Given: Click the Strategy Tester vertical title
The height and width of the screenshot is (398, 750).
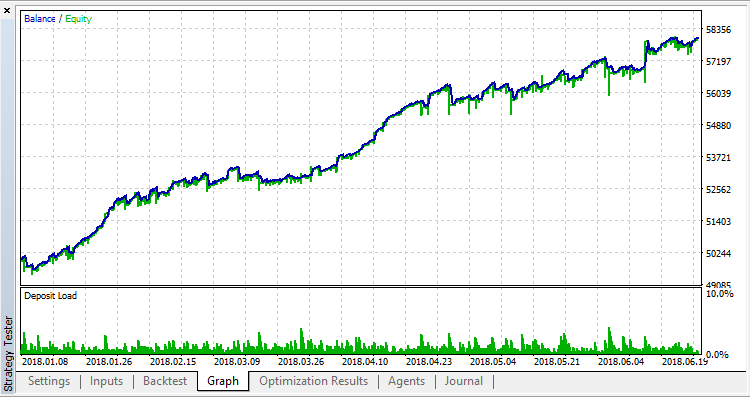Looking at the screenshot, I should 8,353.
